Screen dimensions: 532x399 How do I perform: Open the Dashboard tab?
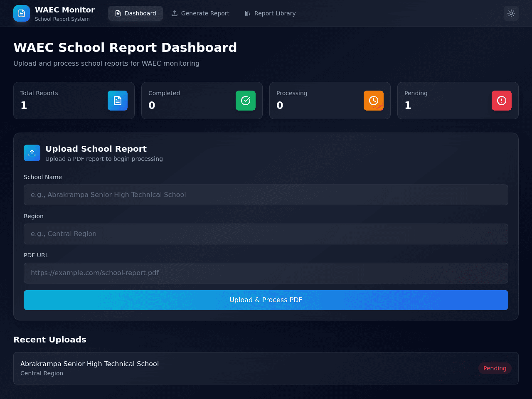[x=135, y=13]
